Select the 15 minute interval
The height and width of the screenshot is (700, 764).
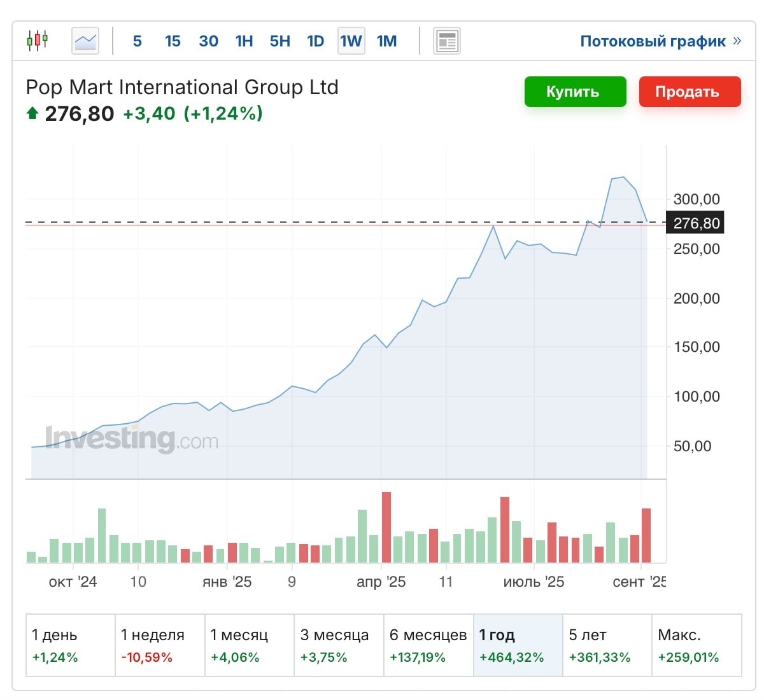tap(173, 41)
